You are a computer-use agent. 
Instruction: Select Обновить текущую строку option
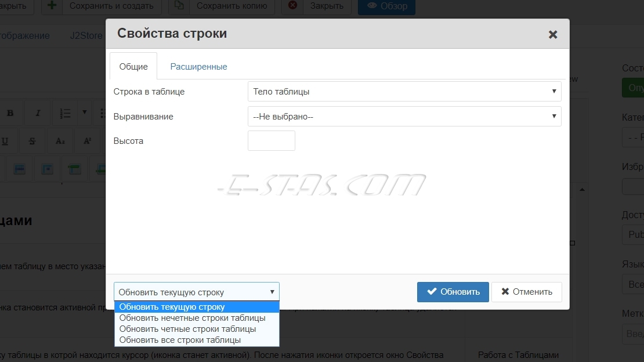pos(197,307)
